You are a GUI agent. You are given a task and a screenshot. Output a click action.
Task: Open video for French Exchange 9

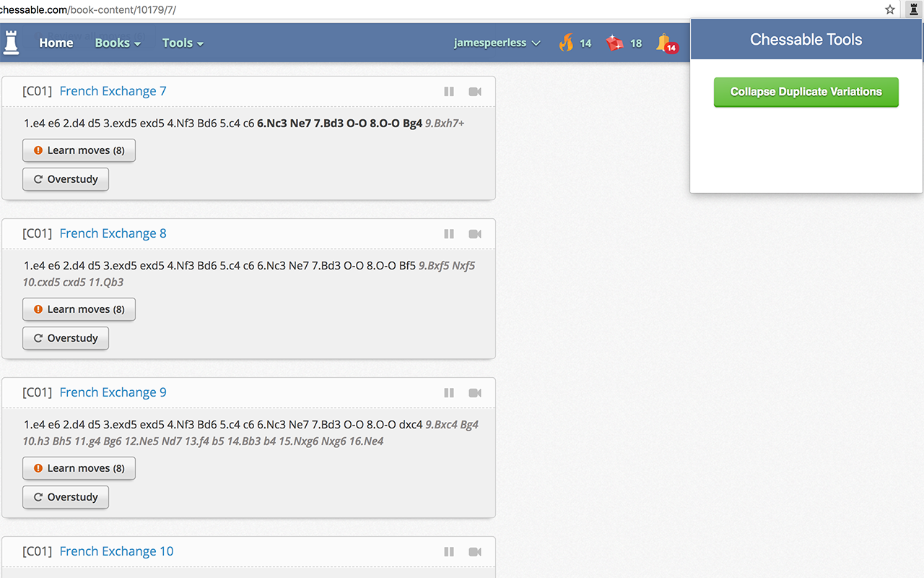pos(475,393)
